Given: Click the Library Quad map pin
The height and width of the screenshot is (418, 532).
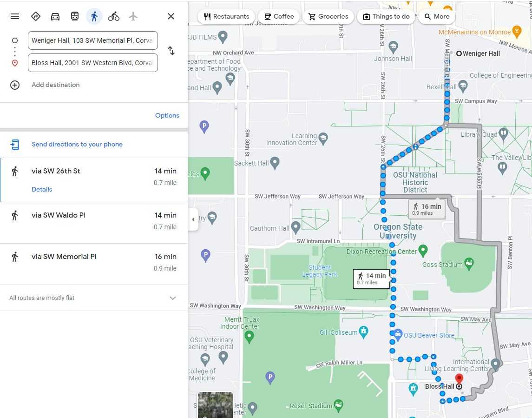Looking at the screenshot, I should (504, 133).
